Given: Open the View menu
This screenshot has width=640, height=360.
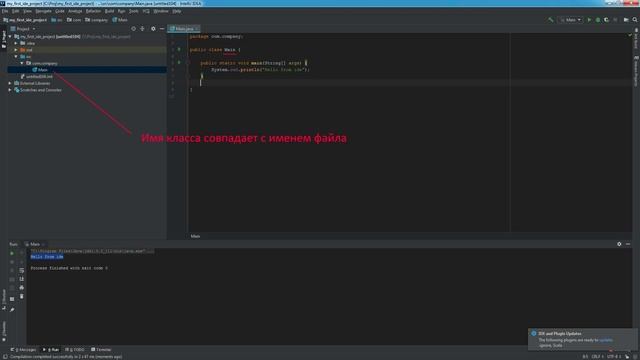Looking at the screenshot, I should pos(27,11).
